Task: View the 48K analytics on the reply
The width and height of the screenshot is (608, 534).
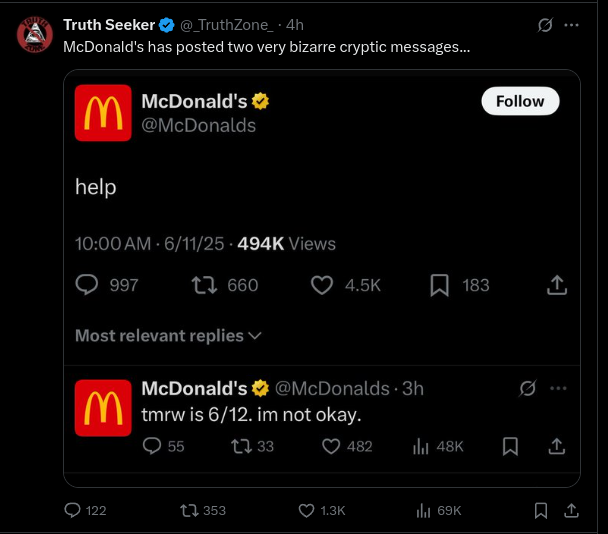Action: [440, 446]
